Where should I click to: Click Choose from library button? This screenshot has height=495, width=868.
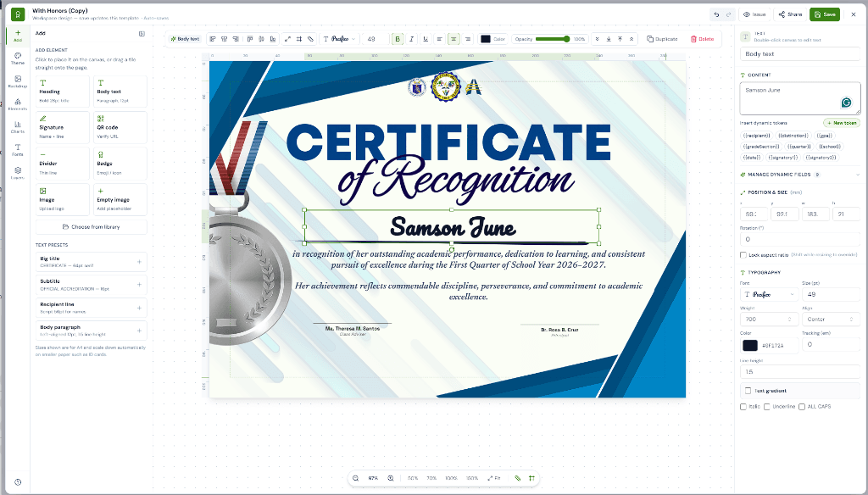click(x=92, y=227)
